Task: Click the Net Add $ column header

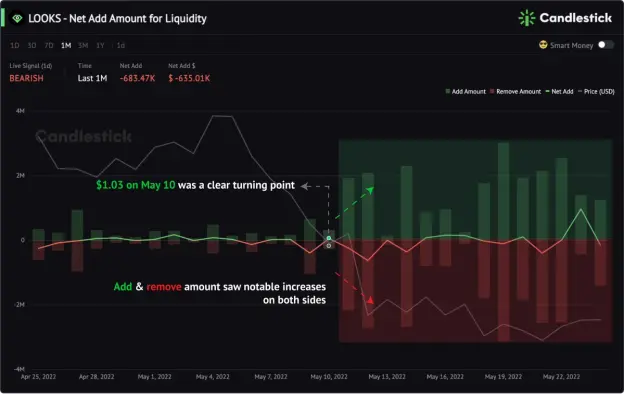Action: click(x=181, y=66)
